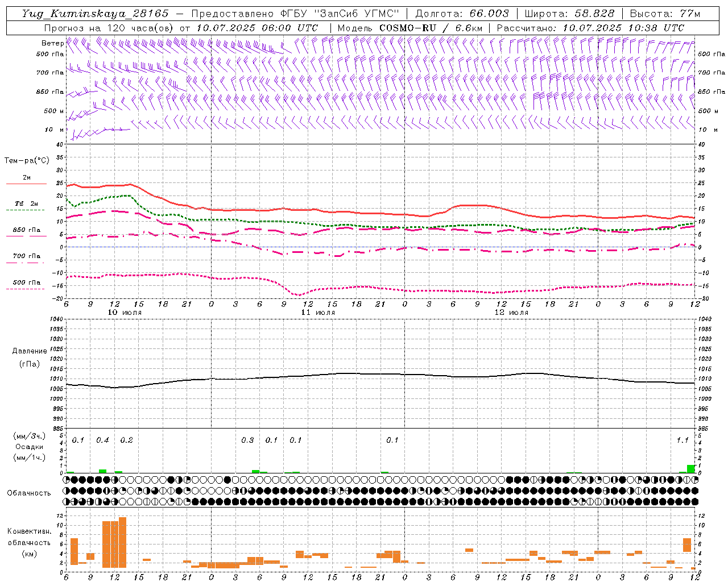Click the Тем-ра(°C) panel label
This screenshot has height=582, width=728.
[x=27, y=161]
